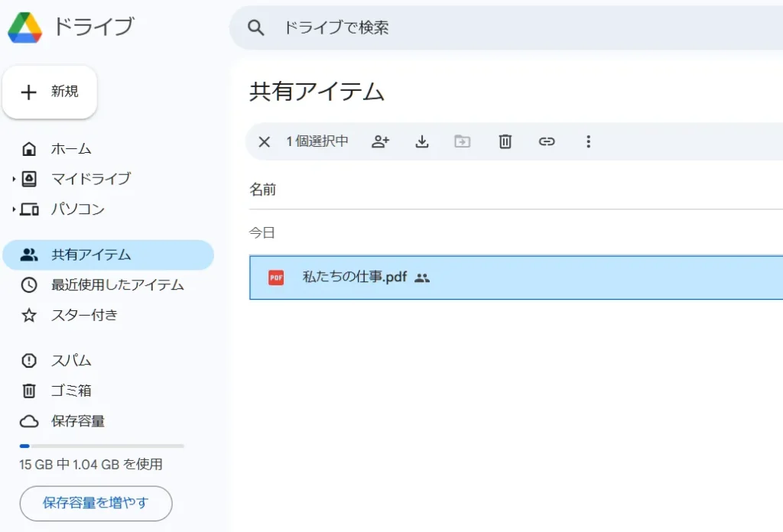Click the 保存容量を増やす button

pyautogui.click(x=96, y=503)
